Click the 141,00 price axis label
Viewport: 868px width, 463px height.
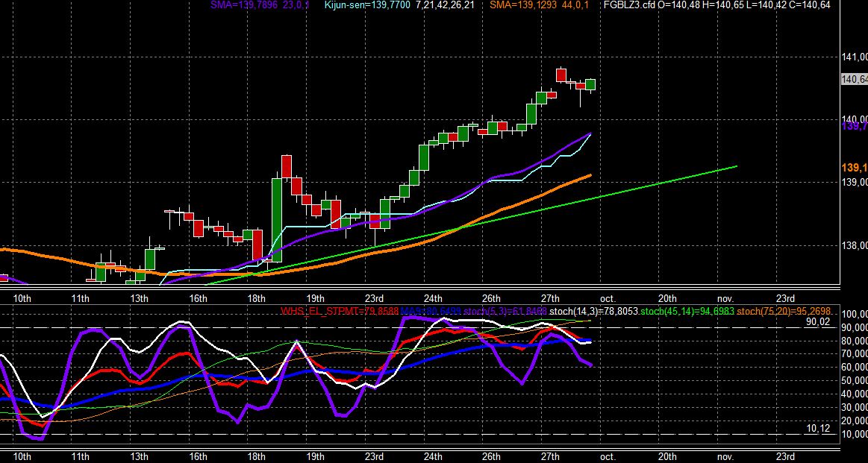click(x=854, y=57)
